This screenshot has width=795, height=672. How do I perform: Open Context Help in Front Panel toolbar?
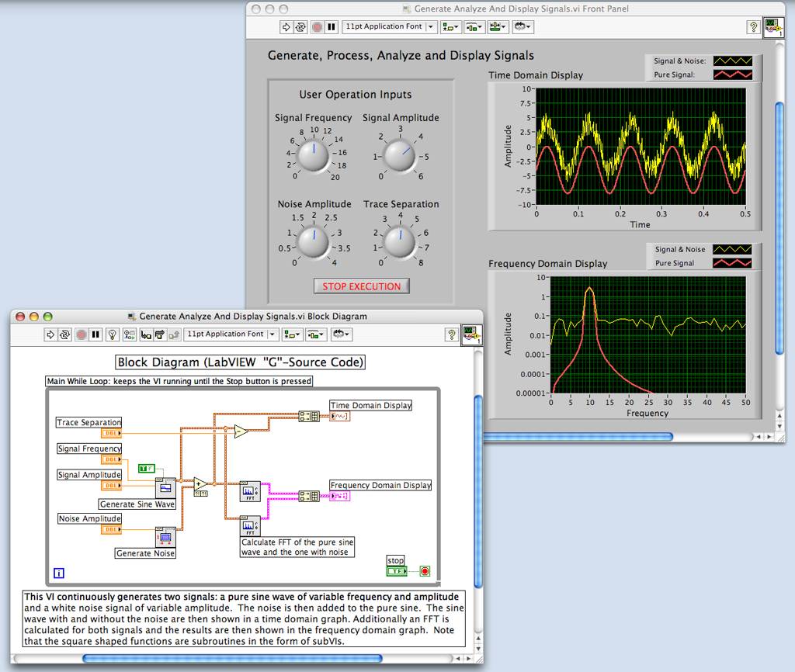[x=752, y=26]
